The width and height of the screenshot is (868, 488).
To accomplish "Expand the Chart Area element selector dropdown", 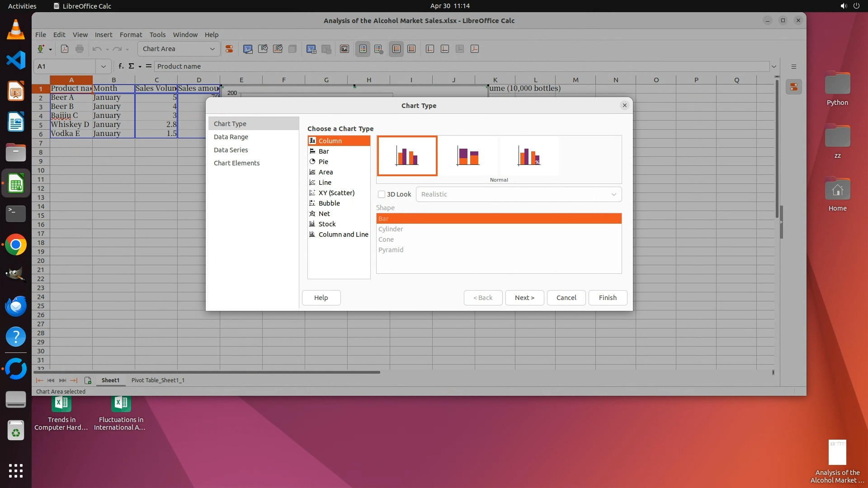I will (212, 49).
